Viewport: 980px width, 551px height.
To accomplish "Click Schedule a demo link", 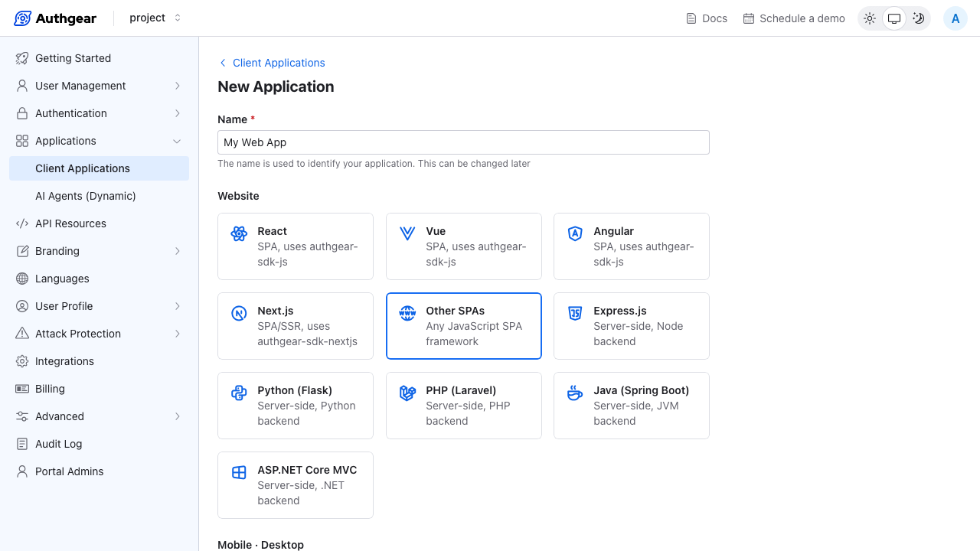I will pos(794,18).
